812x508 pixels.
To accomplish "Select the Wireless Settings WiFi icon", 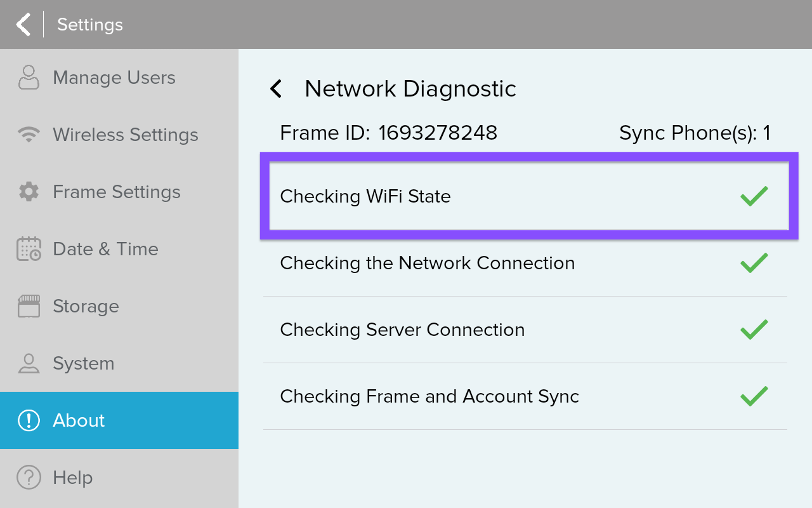I will [29, 134].
